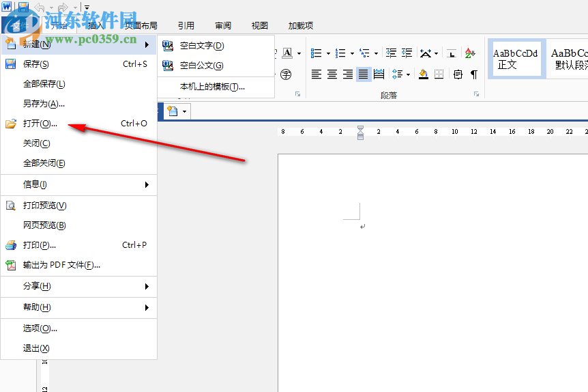588x392 pixels.
Task: Click character border A icon
Action: [287, 53]
